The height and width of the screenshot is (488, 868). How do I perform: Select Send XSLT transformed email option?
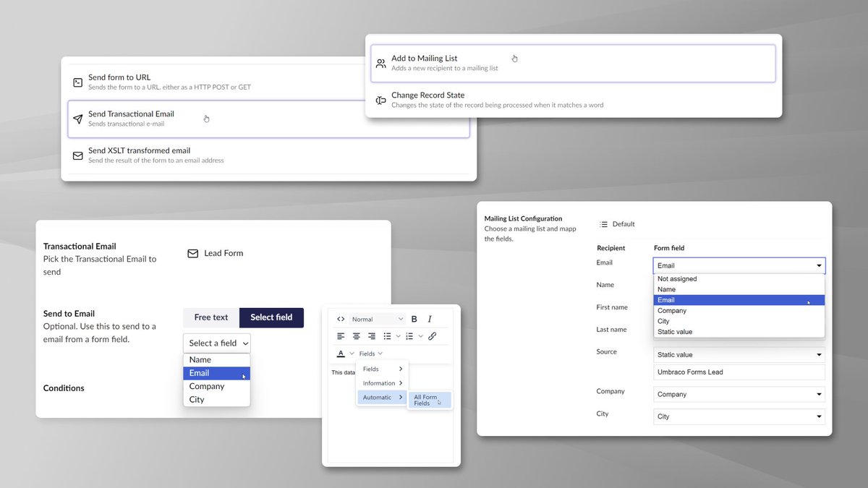[x=268, y=155]
